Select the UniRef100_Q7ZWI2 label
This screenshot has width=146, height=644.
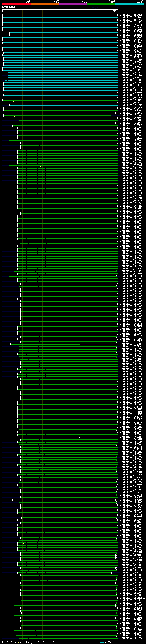pos(131,492)
